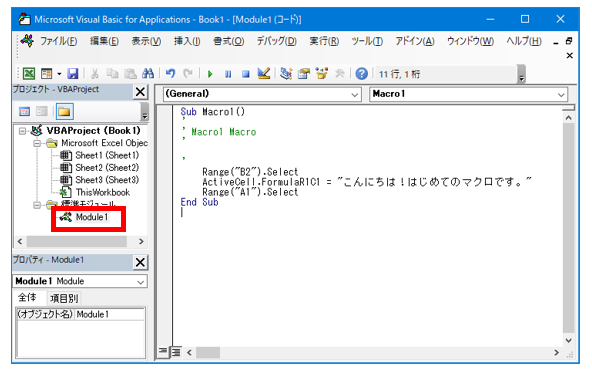592x372 pixels.
Task: Redo the last undone edit
Action: pyautogui.click(x=188, y=73)
